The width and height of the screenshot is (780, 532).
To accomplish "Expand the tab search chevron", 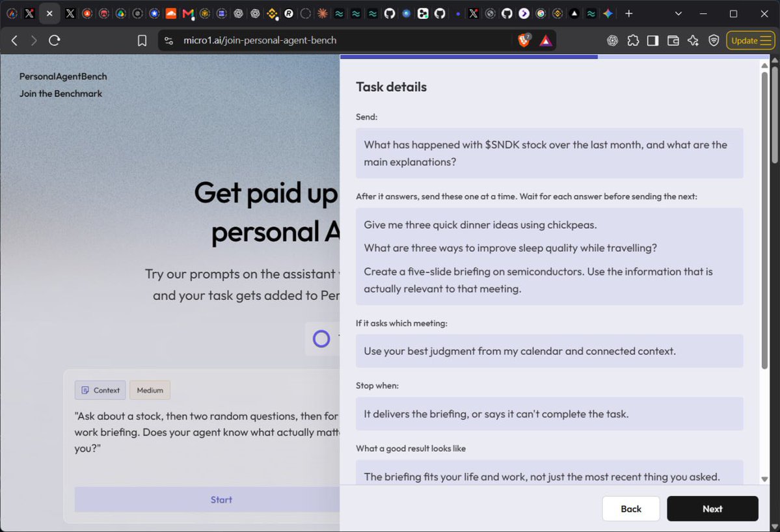I will point(678,14).
